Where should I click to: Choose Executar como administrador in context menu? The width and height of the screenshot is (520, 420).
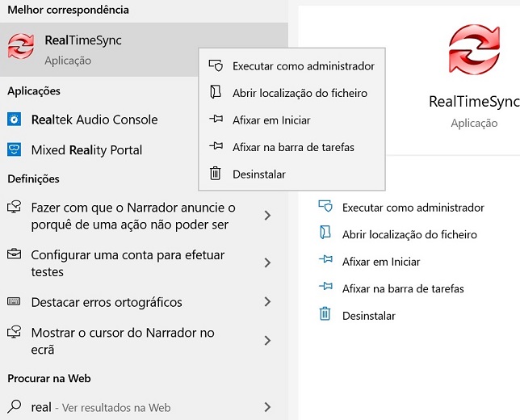(291, 66)
